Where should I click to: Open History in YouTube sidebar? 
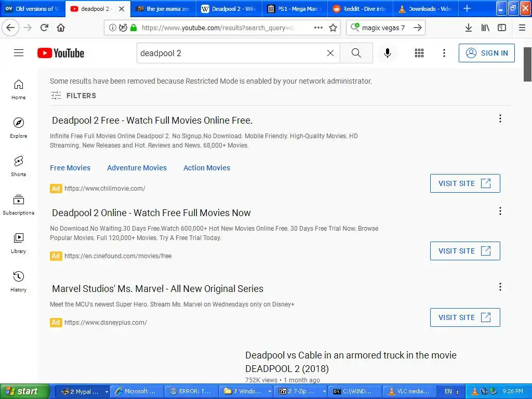19,282
